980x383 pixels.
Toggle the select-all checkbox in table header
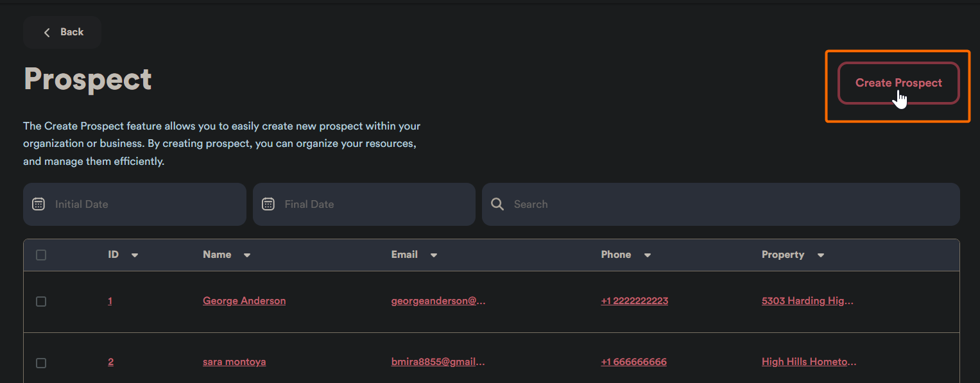click(41, 255)
